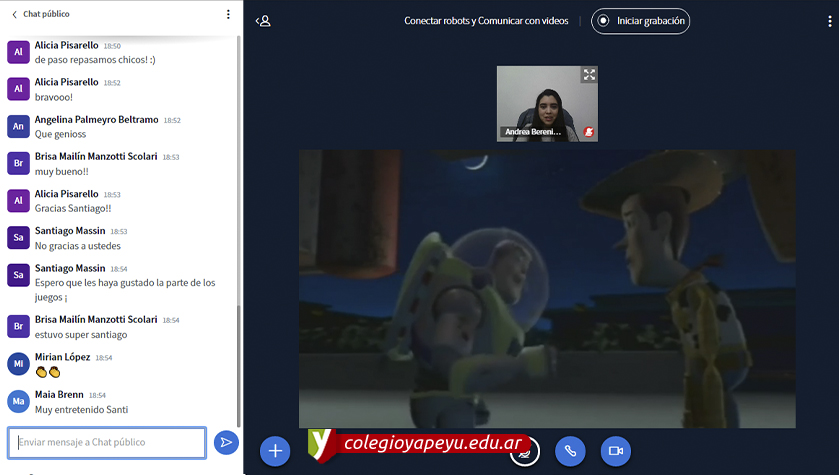Open the Actions plus menu
839x475 pixels.
click(275, 451)
